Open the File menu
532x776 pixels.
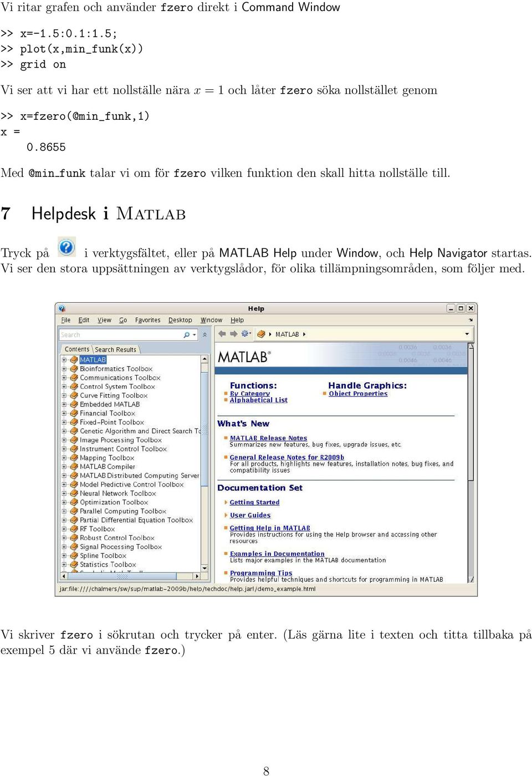pyautogui.click(x=66, y=320)
